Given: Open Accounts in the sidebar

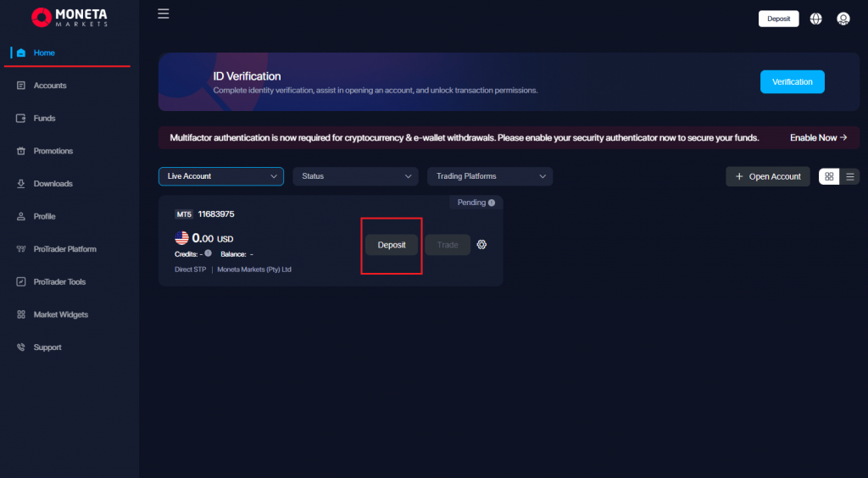Looking at the screenshot, I should tap(50, 86).
